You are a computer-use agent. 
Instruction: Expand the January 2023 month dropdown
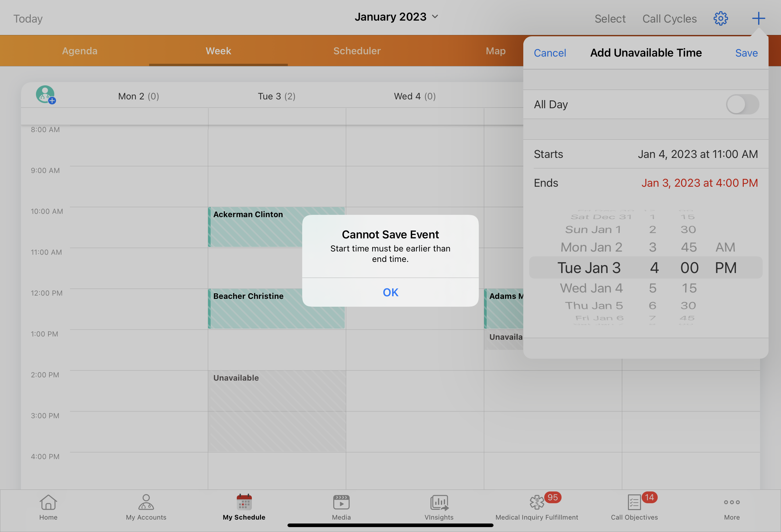click(x=396, y=17)
